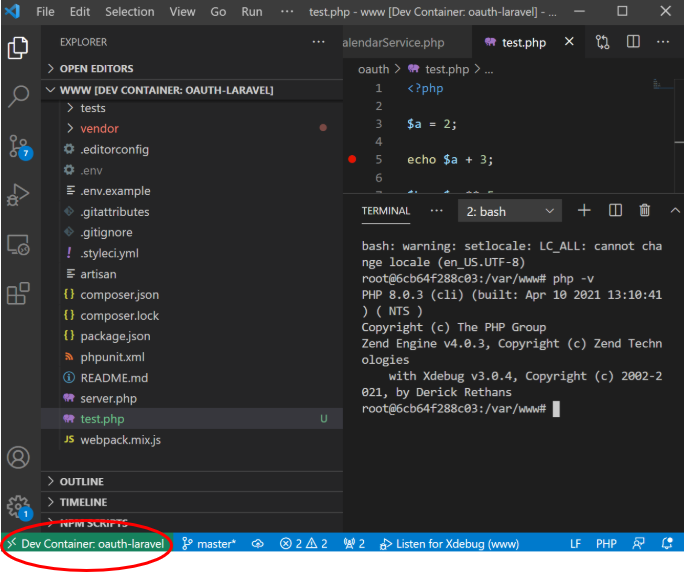The image size is (685, 572).
Task: Open webpack.mix.js file
Action: pyautogui.click(x=192, y=440)
